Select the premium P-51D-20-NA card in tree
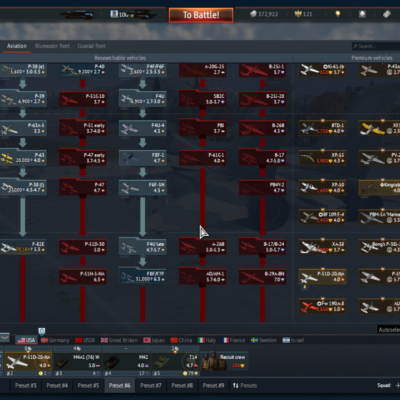The height and width of the screenshot is (400, 400). pos(322,276)
